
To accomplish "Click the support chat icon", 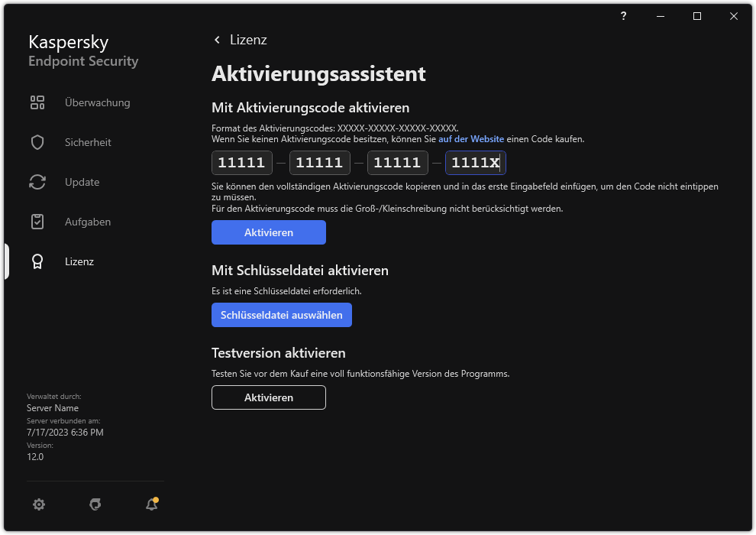I will coord(95,504).
